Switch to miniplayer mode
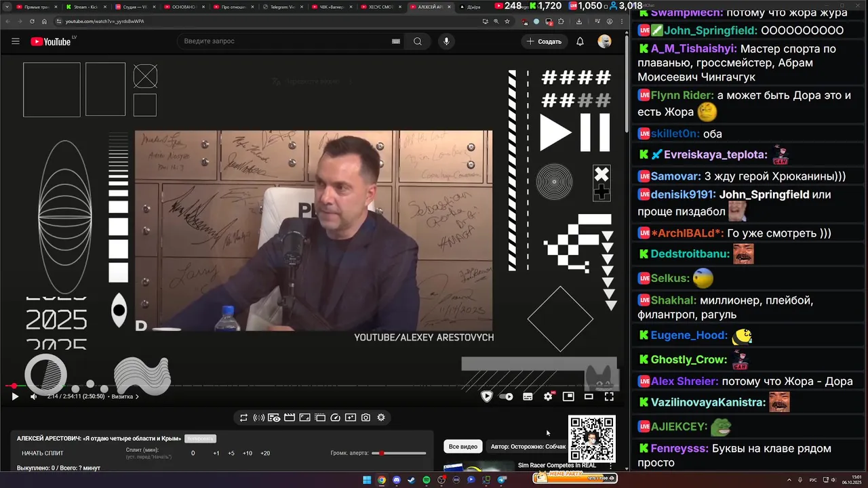 coord(568,396)
